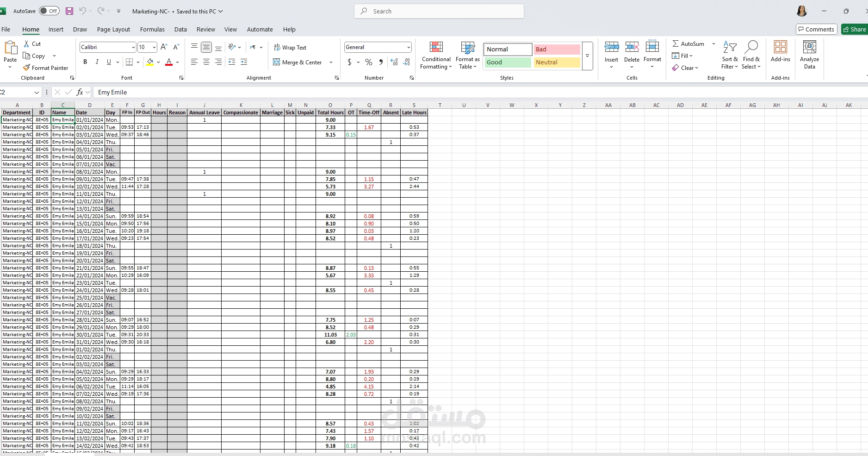Click the Delete cells button
The image size is (868, 456).
click(x=632, y=55)
